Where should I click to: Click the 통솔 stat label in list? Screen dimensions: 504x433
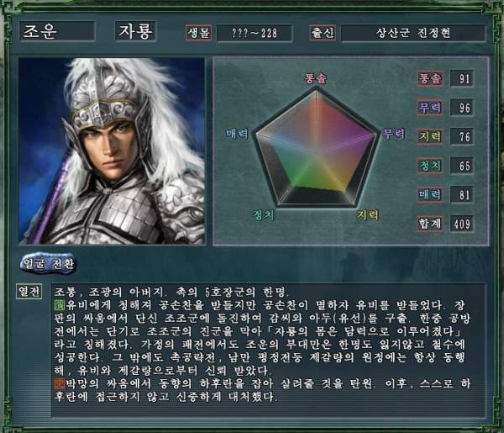click(x=430, y=78)
